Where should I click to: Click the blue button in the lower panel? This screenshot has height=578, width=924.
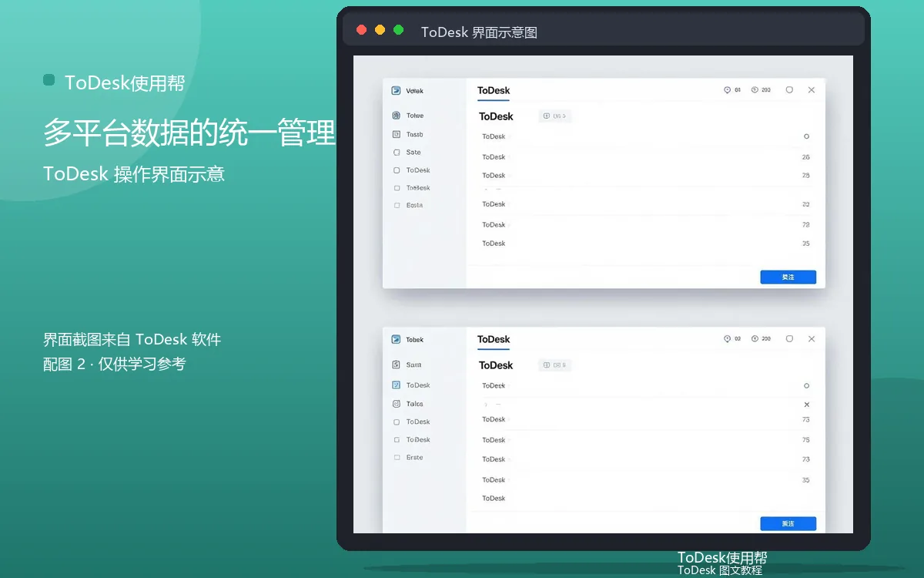[788, 524]
